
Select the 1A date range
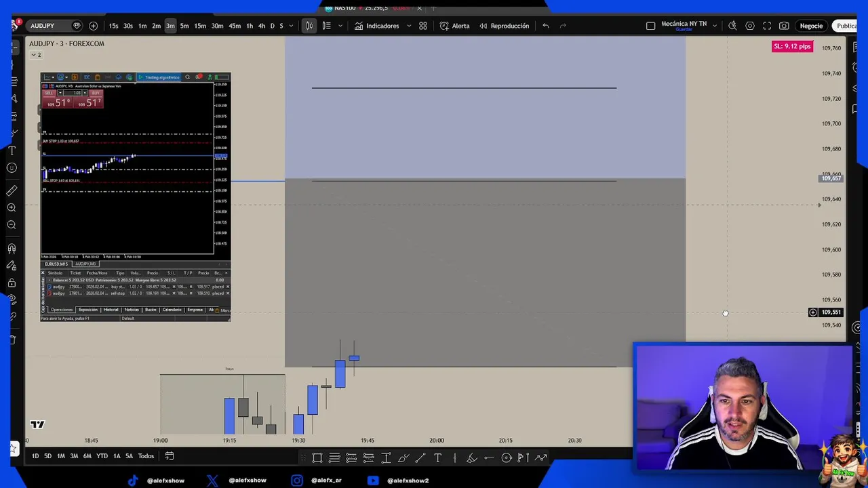pyautogui.click(x=117, y=456)
